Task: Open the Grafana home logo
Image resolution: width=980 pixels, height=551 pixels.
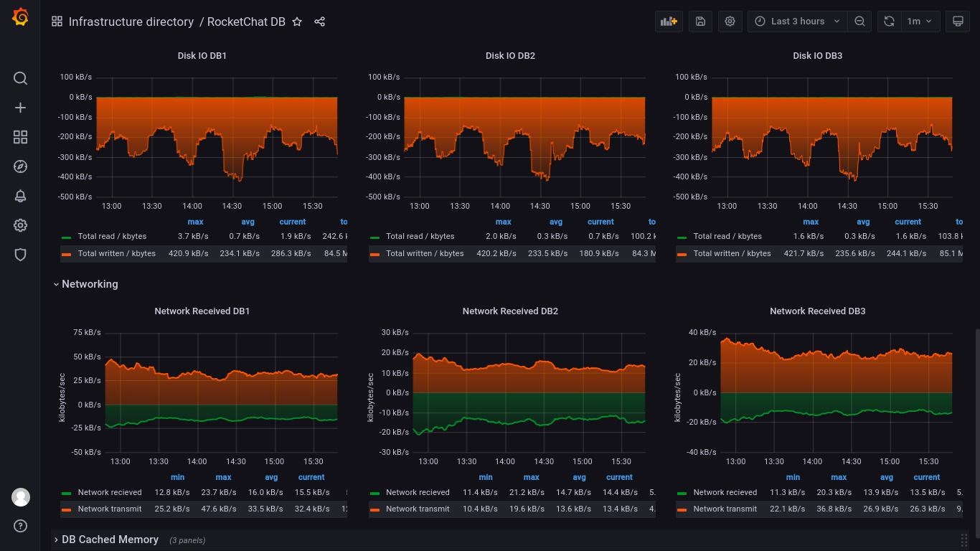Action: [20, 17]
